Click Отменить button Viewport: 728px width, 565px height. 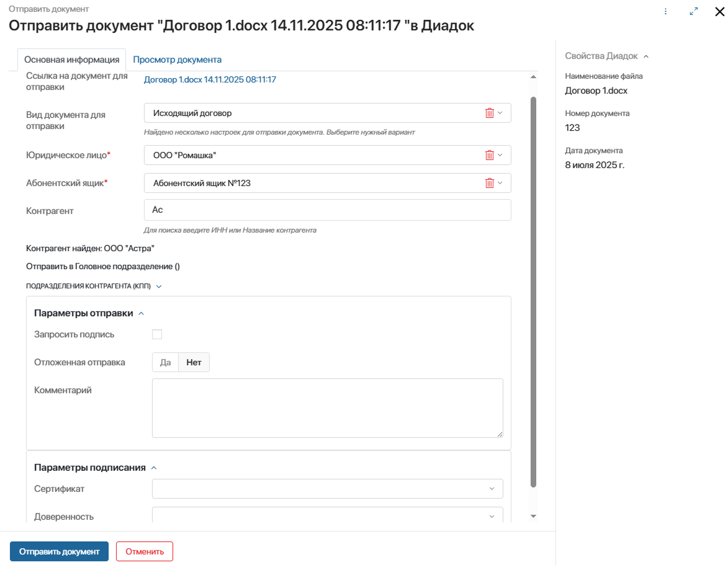(145, 551)
